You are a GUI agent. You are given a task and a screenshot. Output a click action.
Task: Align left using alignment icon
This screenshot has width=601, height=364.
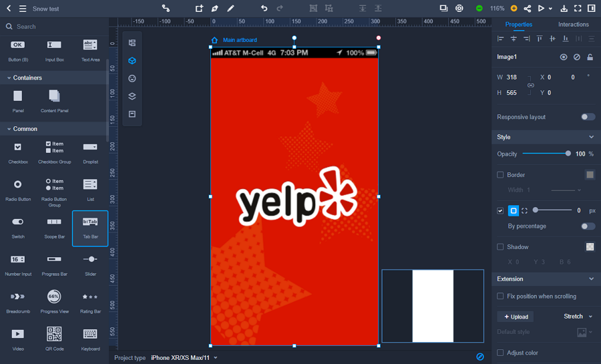pos(501,38)
